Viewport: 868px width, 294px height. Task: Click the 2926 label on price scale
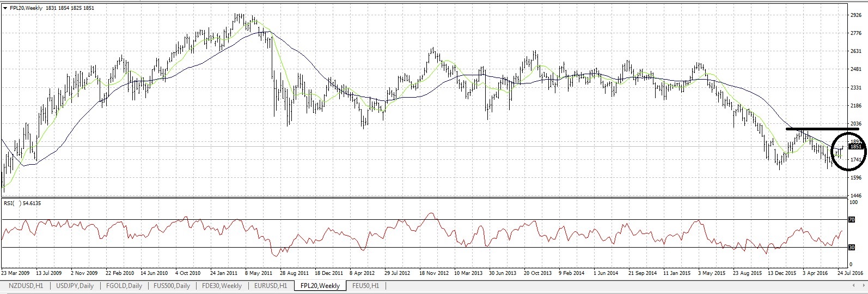click(x=855, y=15)
